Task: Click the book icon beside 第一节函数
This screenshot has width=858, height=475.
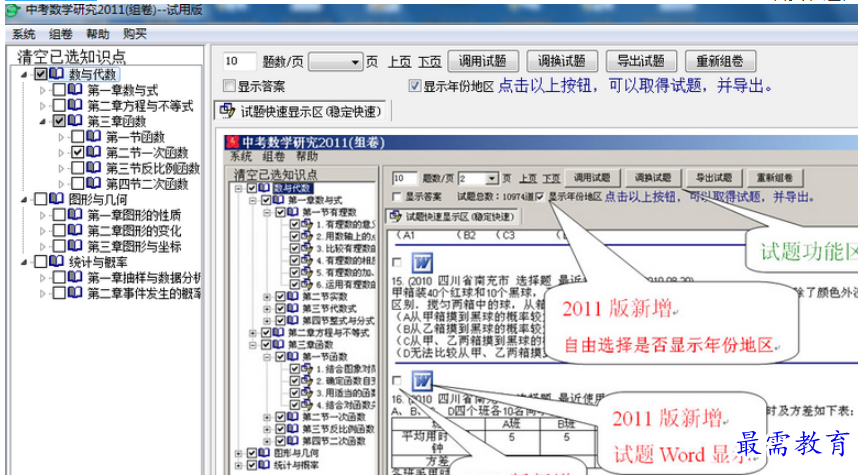Action: point(94,136)
